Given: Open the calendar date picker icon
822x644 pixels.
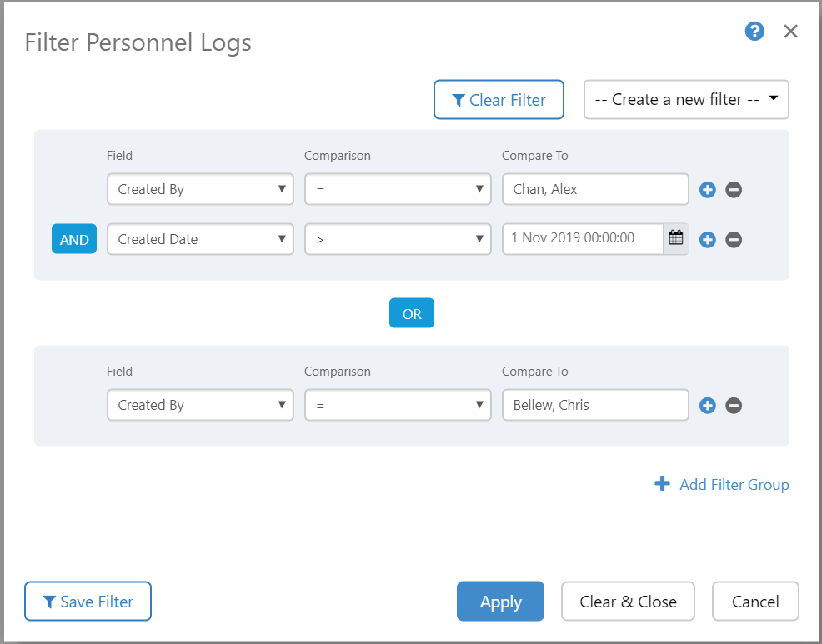Looking at the screenshot, I should point(676,238).
